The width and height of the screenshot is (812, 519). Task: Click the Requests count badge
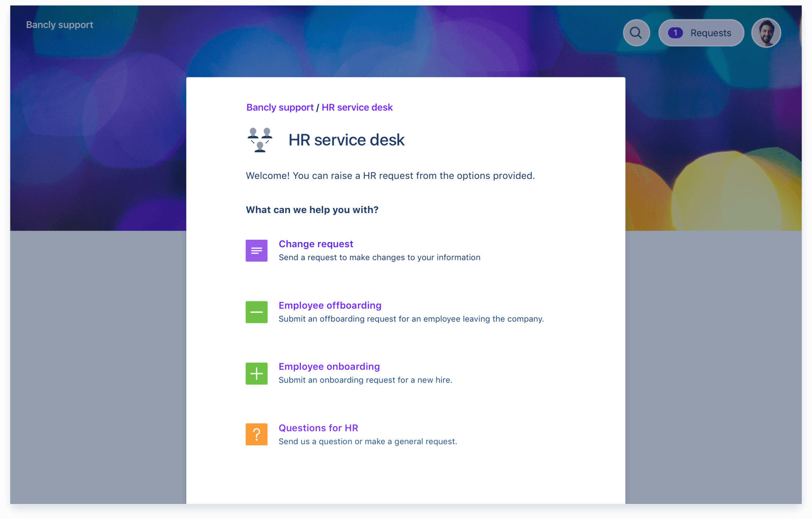click(675, 33)
